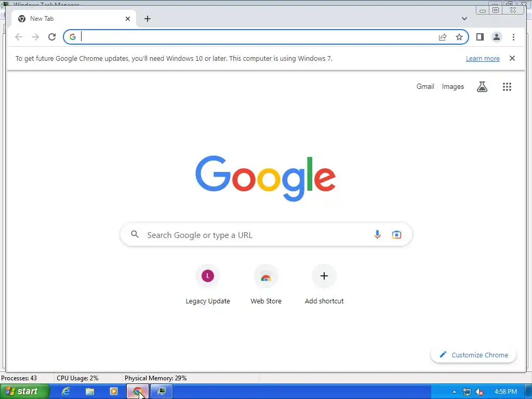Dismiss the Windows 7 update notice
This screenshot has width=532, height=399.
click(512, 58)
